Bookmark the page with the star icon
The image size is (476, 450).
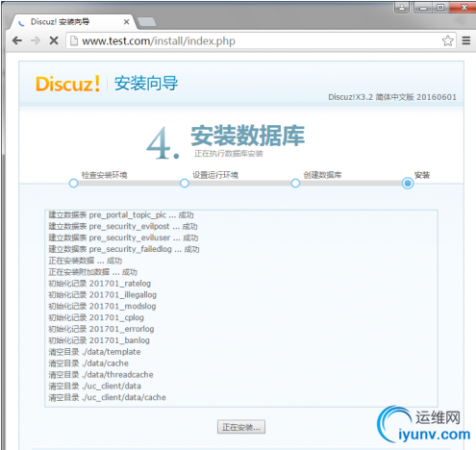[x=447, y=40]
